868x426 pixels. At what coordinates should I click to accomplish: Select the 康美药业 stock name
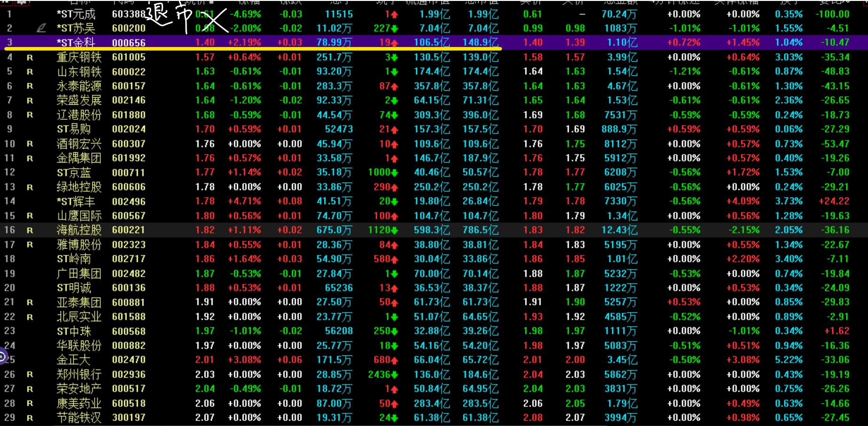pos(79,403)
